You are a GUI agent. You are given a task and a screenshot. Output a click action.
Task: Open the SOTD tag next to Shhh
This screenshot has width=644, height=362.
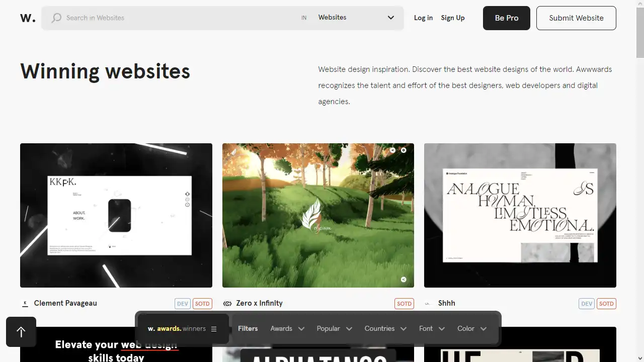pyautogui.click(x=606, y=303)
